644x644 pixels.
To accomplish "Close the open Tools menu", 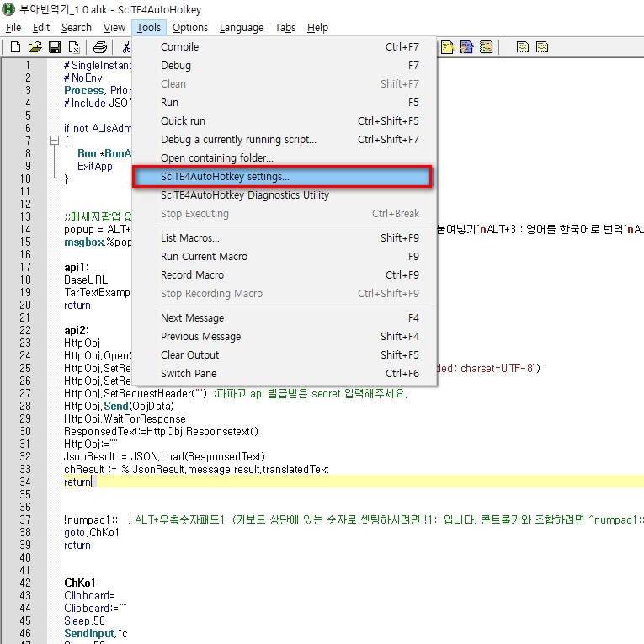I will coord(149,28).
